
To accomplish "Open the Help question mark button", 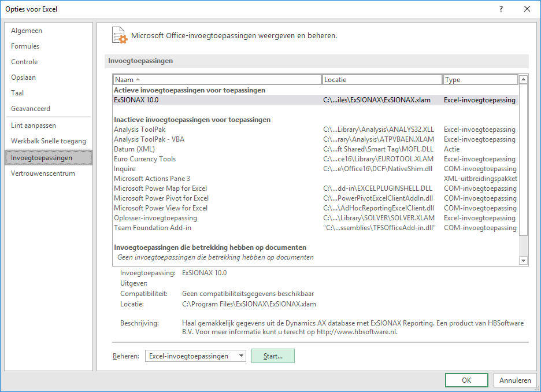I will (501, 9).
